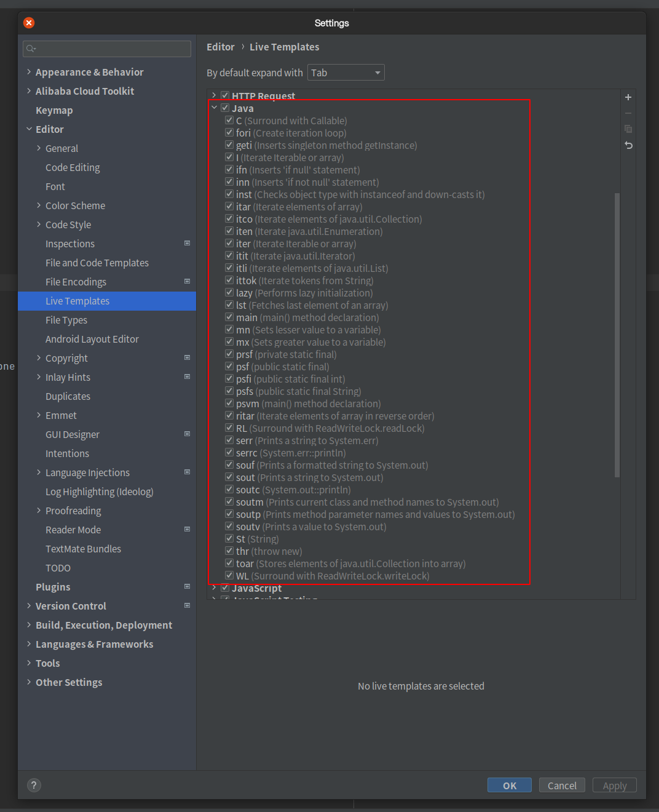Close the Settings dialog with red button
The width and height of the screenshot is (659, 812).
coord(29,23)
